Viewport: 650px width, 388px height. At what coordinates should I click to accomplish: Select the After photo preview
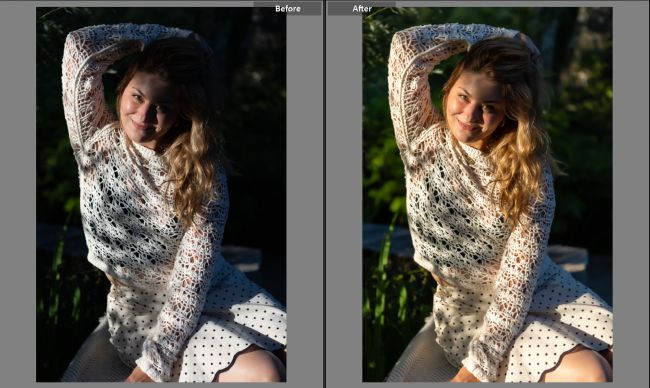(x=488, y=194)
